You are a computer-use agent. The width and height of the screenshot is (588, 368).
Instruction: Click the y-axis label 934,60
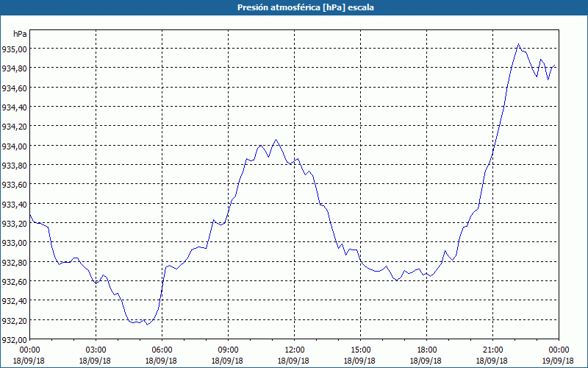[x=14, y=88]
